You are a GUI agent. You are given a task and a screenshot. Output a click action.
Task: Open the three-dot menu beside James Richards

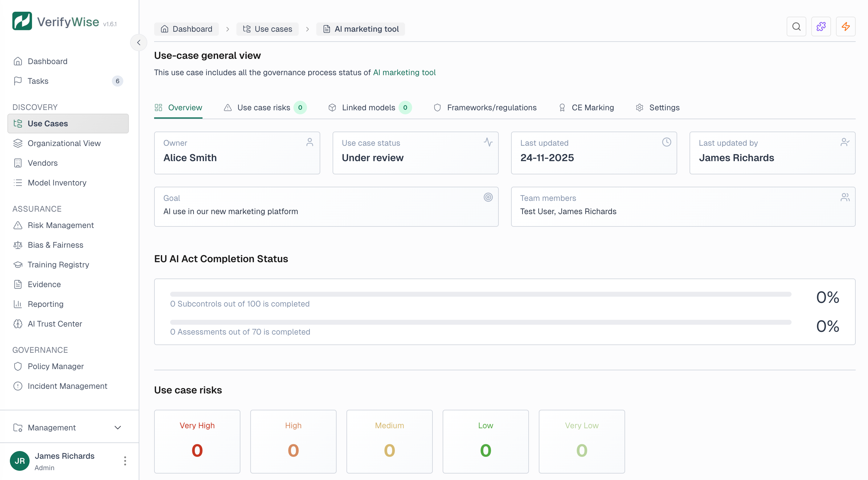125,461
